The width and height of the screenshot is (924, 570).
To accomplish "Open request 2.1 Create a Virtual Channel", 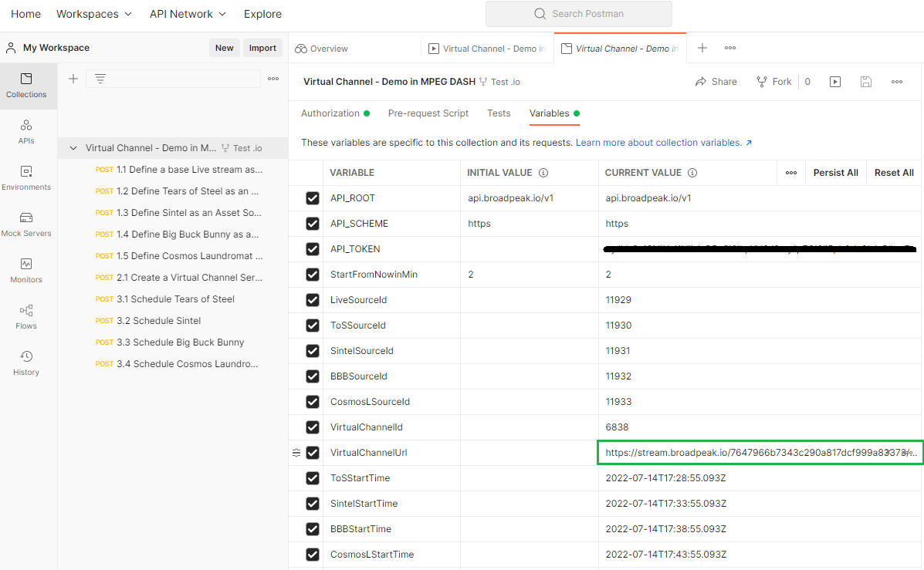I will click(178, 278).
